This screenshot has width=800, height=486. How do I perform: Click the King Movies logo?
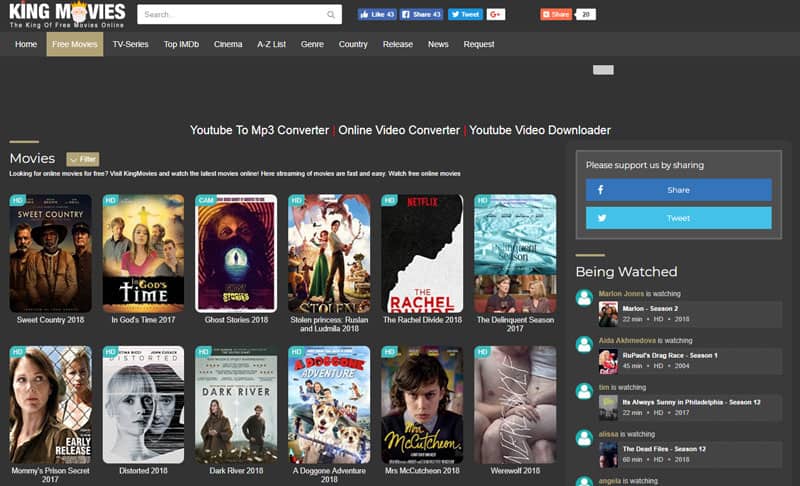coord(67,15)
